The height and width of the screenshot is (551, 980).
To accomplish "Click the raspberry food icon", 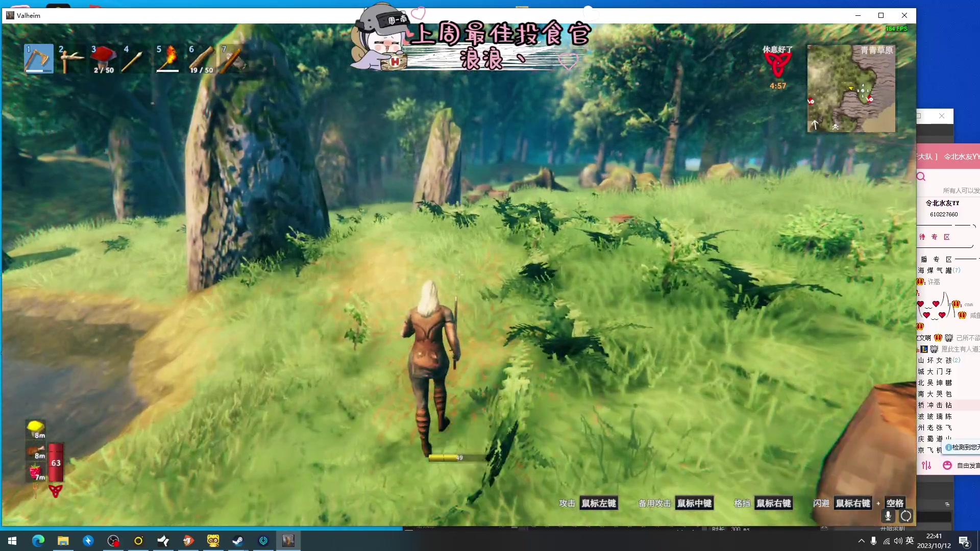I will (x=35, y=472).
